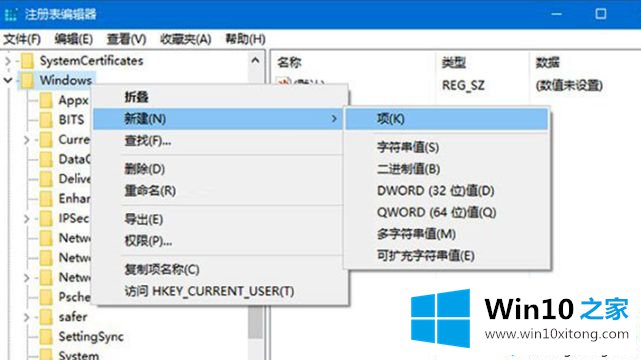Viewport: 641px width, 360px height.
Task: Click the safer folder icon
Action: click(x=46, y=317)
